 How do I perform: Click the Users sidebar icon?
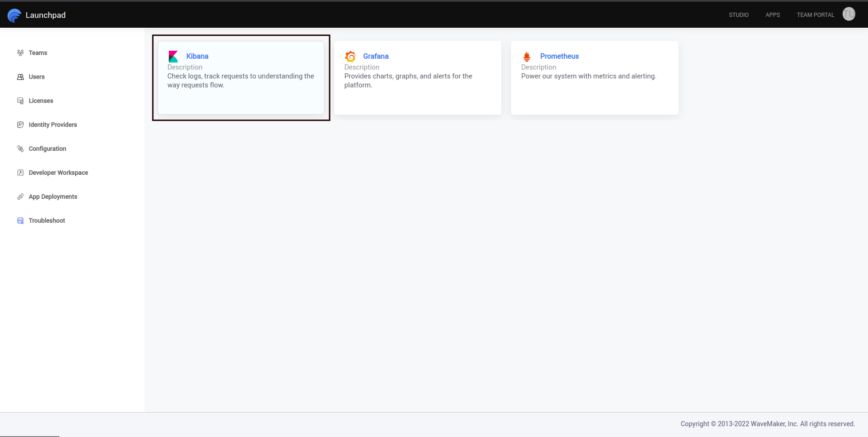pos(20,77)
